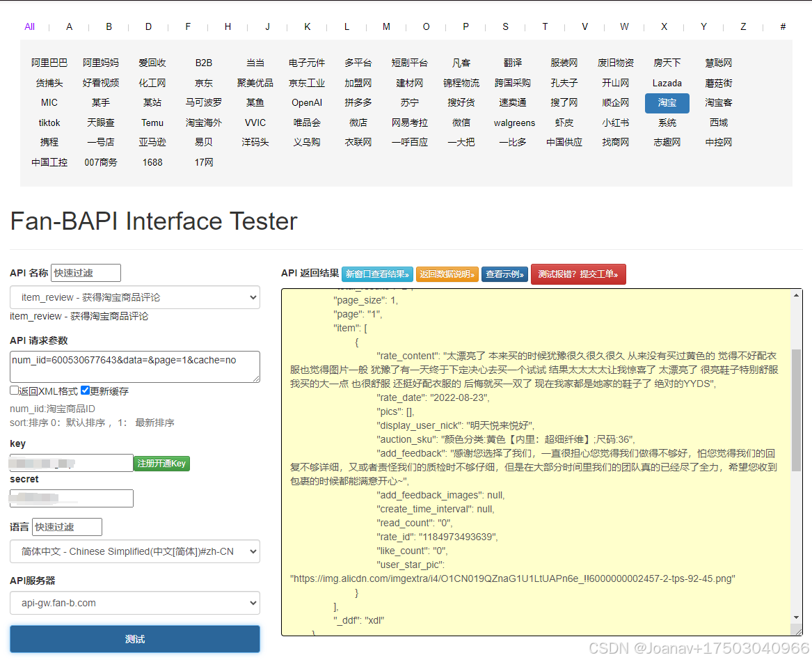Screen dimensions: 812x662
Task: Click the API 名称 quick filter field
Action: pyautogui.click(x=86, y=273)
